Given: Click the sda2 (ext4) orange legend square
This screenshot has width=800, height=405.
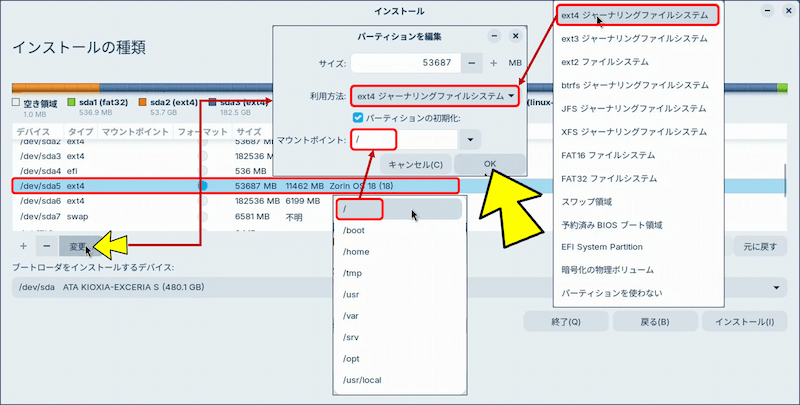Looking at the screenshot, I should point(143,102).
